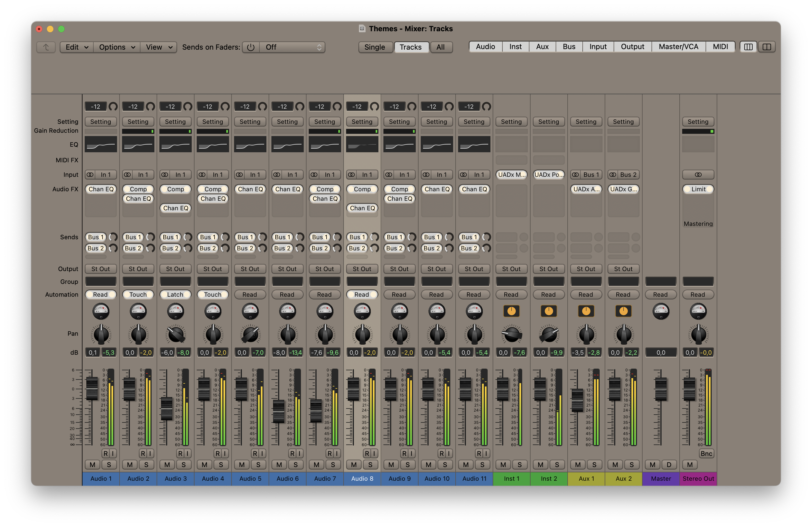Viewport: 812px width, 527px height.
Task: Click the Aux 1 volume fader
Action: point(577,400)
